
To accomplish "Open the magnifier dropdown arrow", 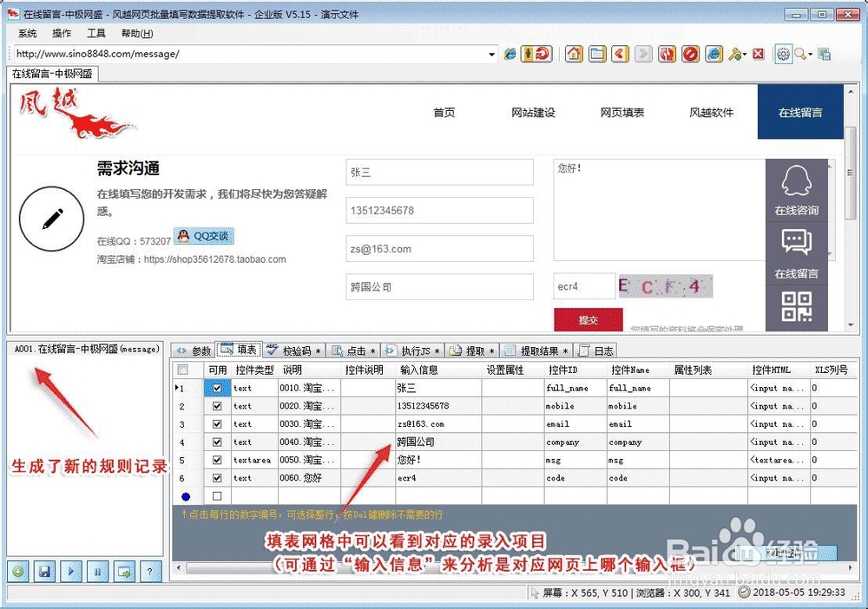I will coord(811,54).
